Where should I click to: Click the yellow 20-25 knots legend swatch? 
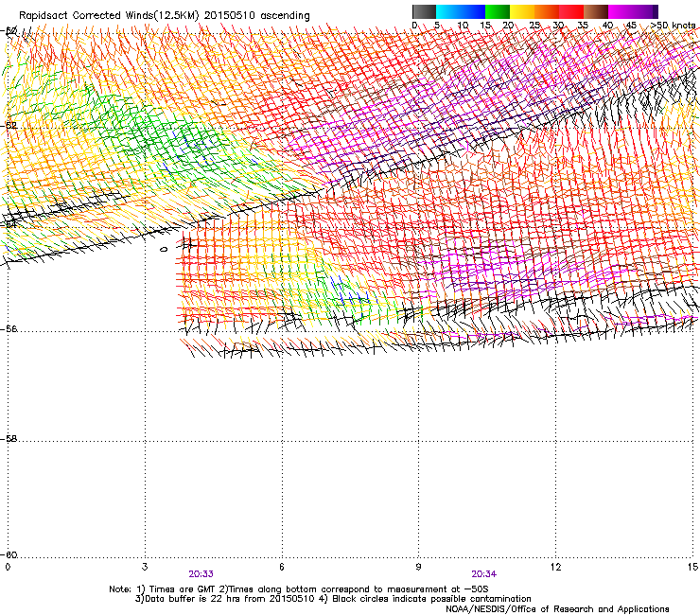(x=522, y=11)
